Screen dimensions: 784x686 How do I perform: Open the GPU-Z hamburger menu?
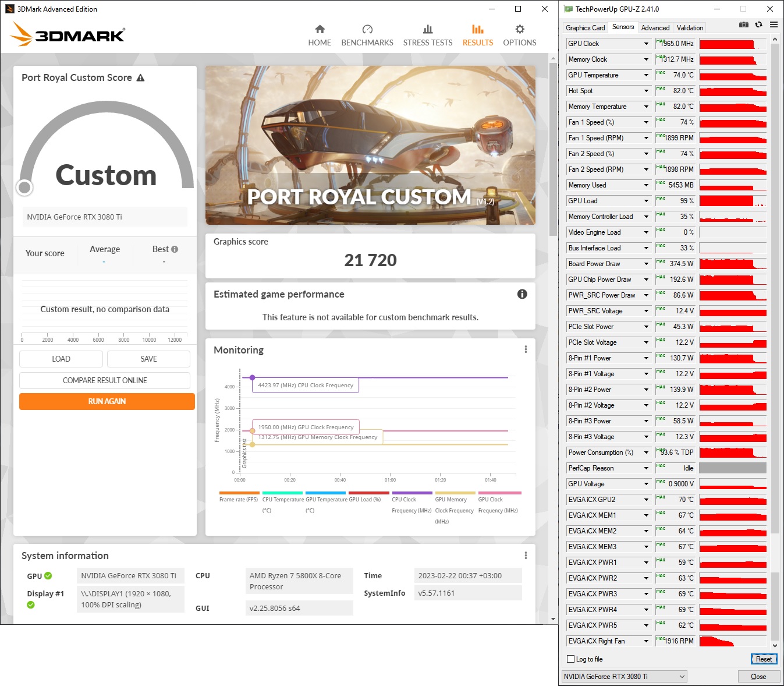(774, 24)
